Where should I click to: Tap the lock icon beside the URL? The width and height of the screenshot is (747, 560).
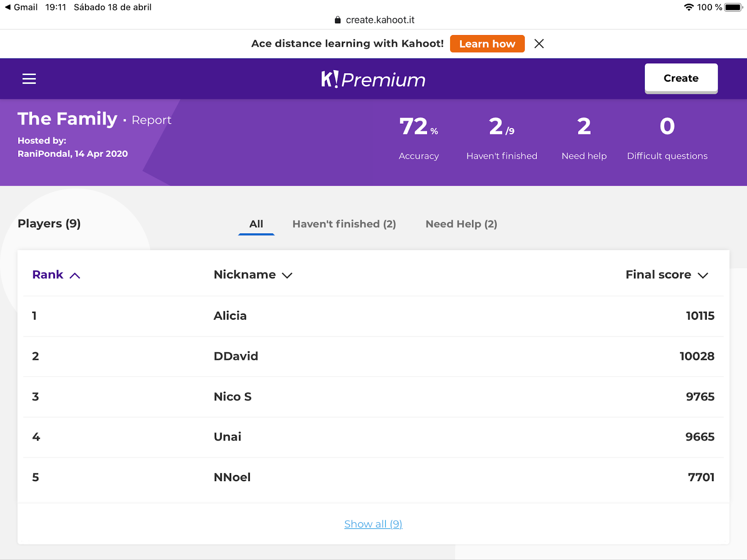(x=338, y=20)
